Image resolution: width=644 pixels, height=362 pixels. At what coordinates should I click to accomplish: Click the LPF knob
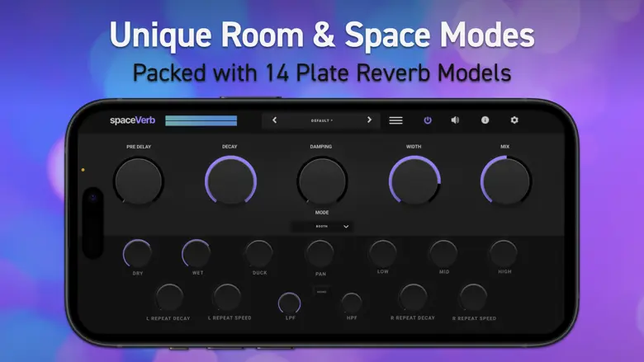coord(290,303)
